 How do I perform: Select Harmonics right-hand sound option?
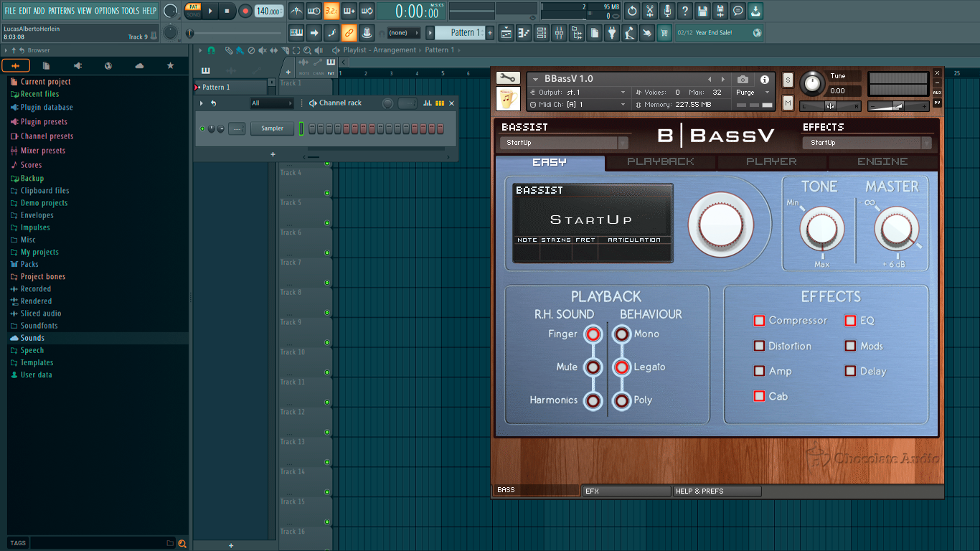(593, 400)
